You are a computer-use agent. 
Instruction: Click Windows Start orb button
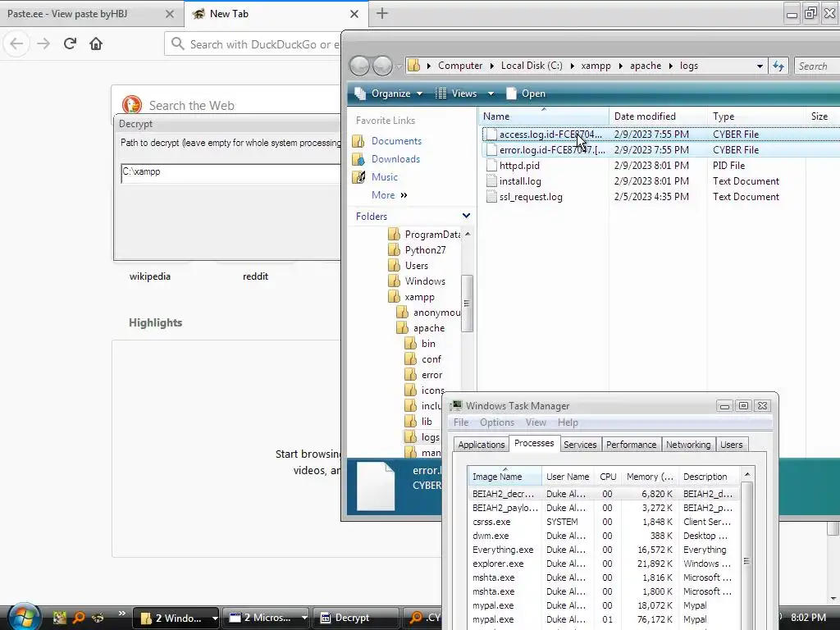(x=23, y=617)
